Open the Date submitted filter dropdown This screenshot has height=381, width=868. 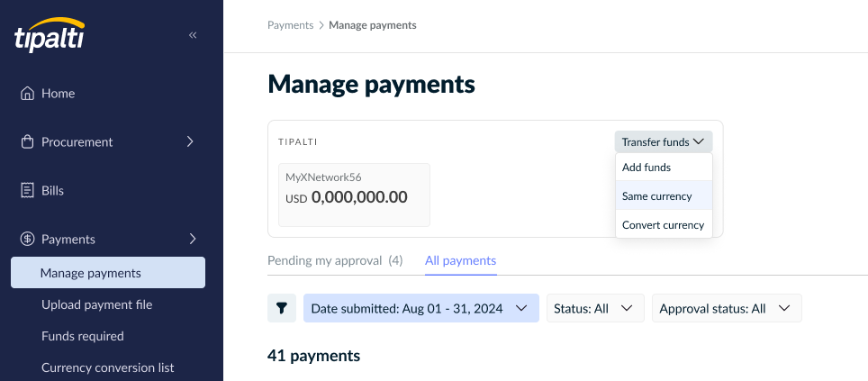421,308
